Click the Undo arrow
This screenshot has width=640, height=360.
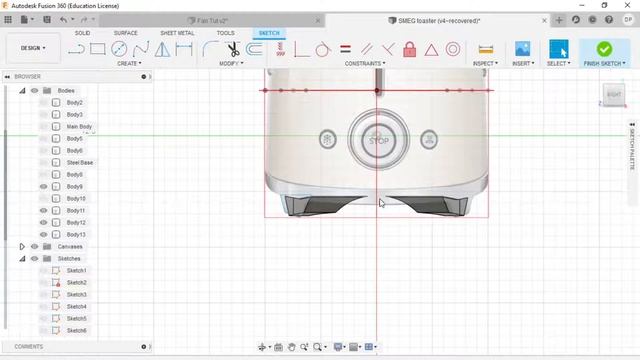63,20
